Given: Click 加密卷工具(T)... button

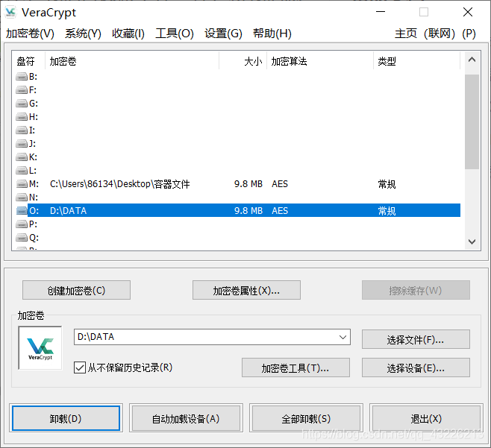Looking at the screenshot, I should click(x=295, y=367).
